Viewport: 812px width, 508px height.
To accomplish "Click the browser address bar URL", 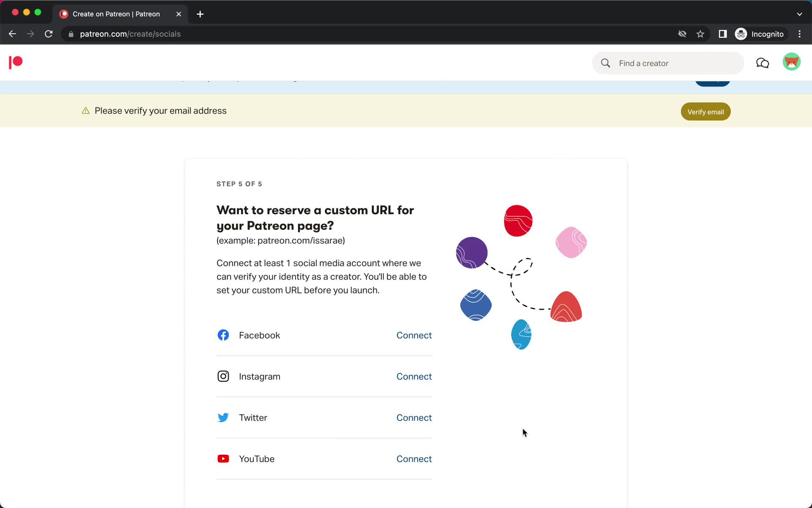I will (130, 33).
